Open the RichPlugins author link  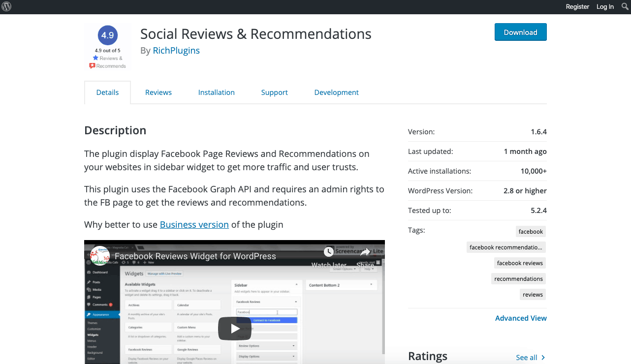[176, 50]
